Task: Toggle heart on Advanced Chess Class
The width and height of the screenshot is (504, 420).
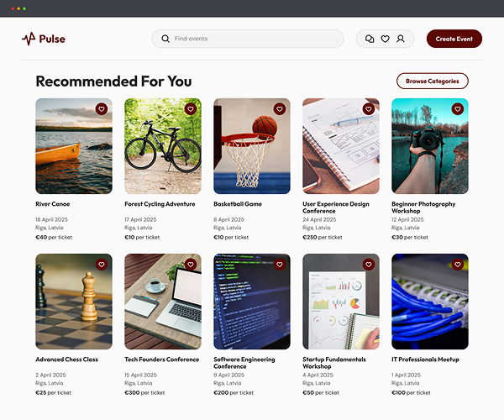Action: point(102,265)
